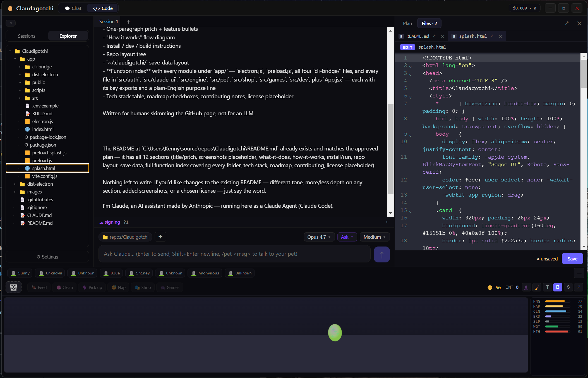Open the Games menu

pyautogui.click(x=170, y=287)
